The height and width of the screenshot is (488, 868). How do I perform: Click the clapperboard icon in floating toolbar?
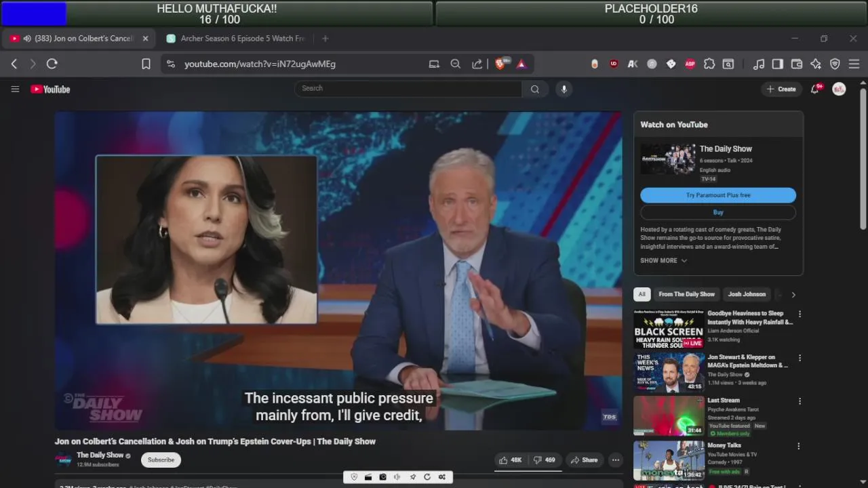pos(368,477)
